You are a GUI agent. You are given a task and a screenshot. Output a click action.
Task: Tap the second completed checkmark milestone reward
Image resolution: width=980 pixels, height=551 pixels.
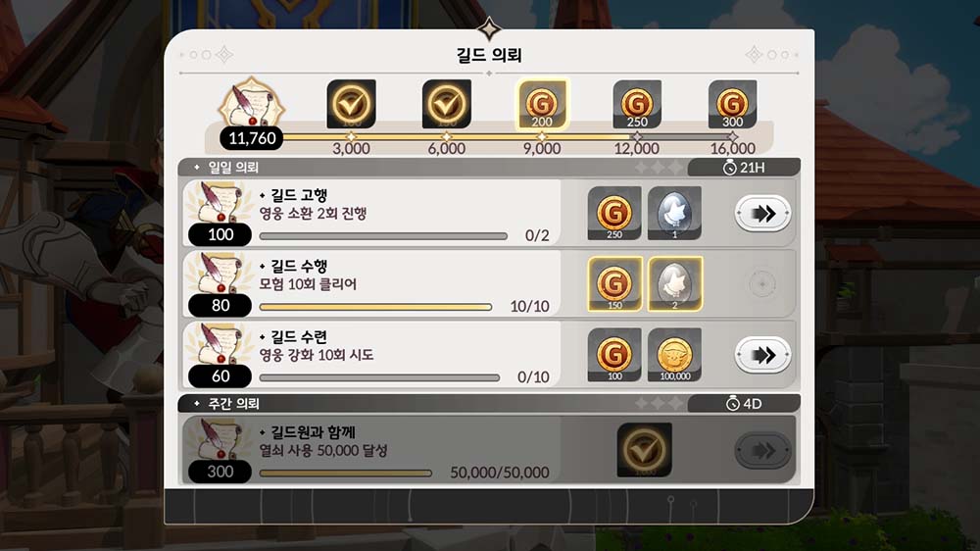click(x=447, y=105)
